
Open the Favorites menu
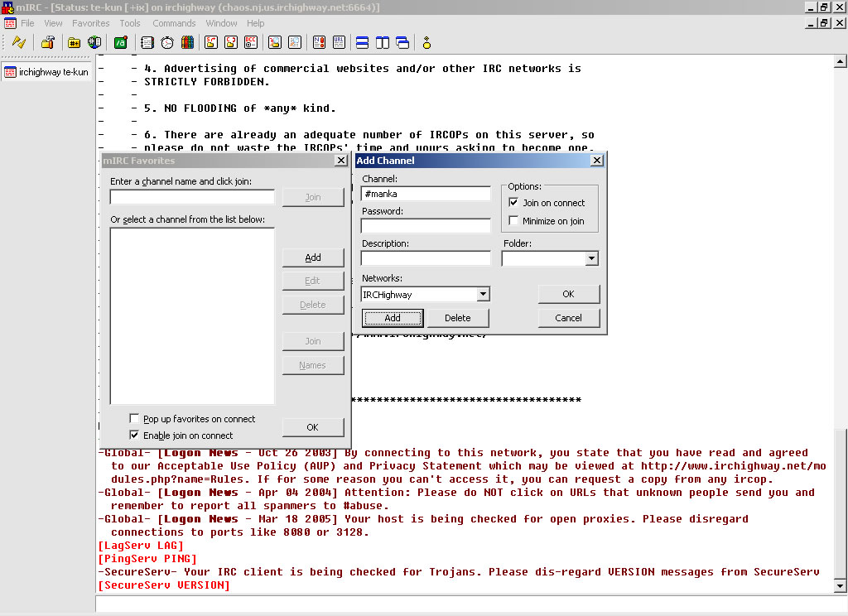tap(91, 23)
